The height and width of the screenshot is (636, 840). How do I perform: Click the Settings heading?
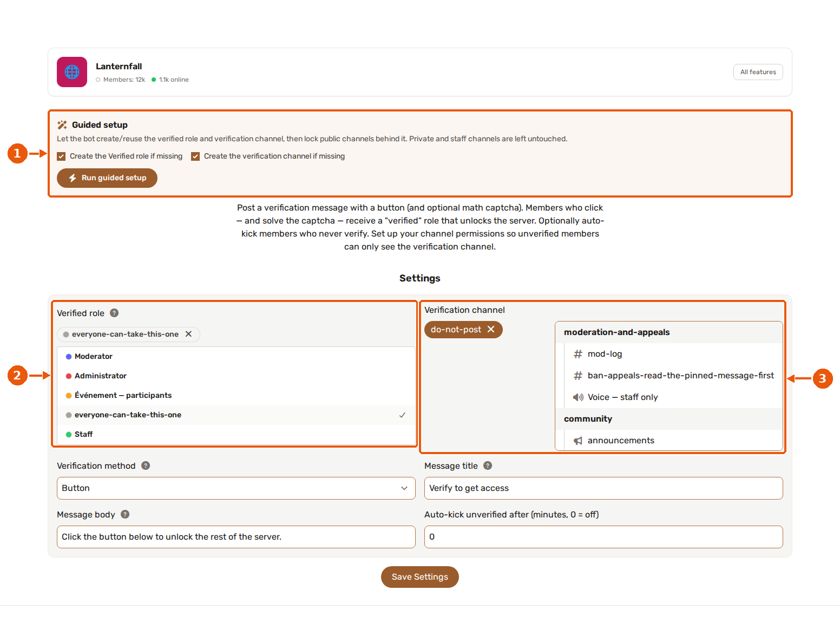coord(420,278)
